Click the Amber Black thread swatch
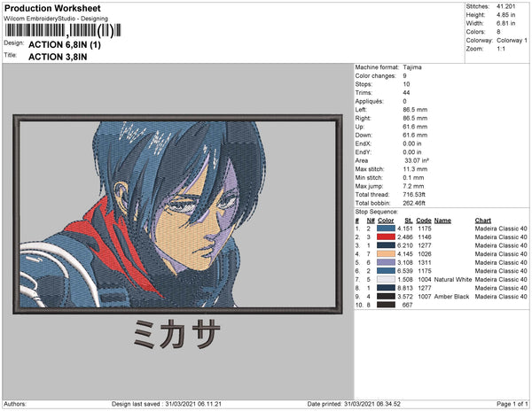Screen dimensions: 532x411 point(386,297)
